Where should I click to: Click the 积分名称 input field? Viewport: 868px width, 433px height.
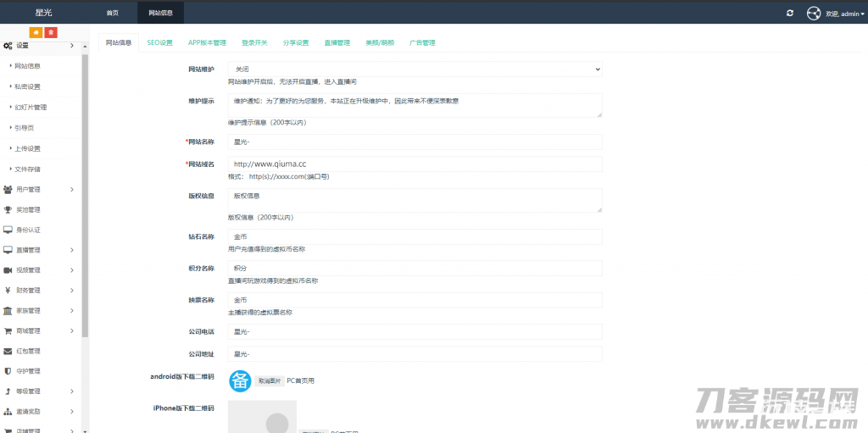tap(415, 269)
